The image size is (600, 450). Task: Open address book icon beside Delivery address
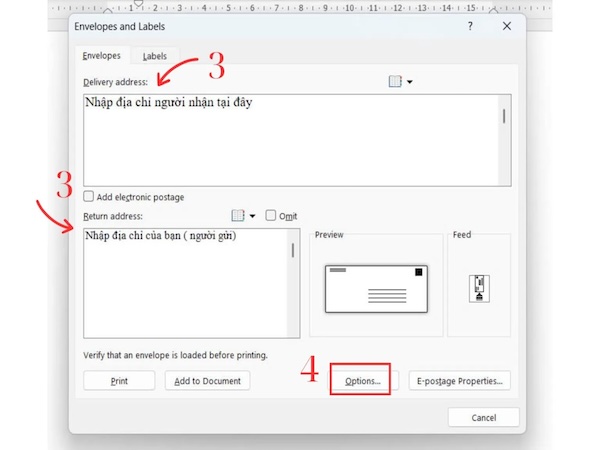(395, 82)
